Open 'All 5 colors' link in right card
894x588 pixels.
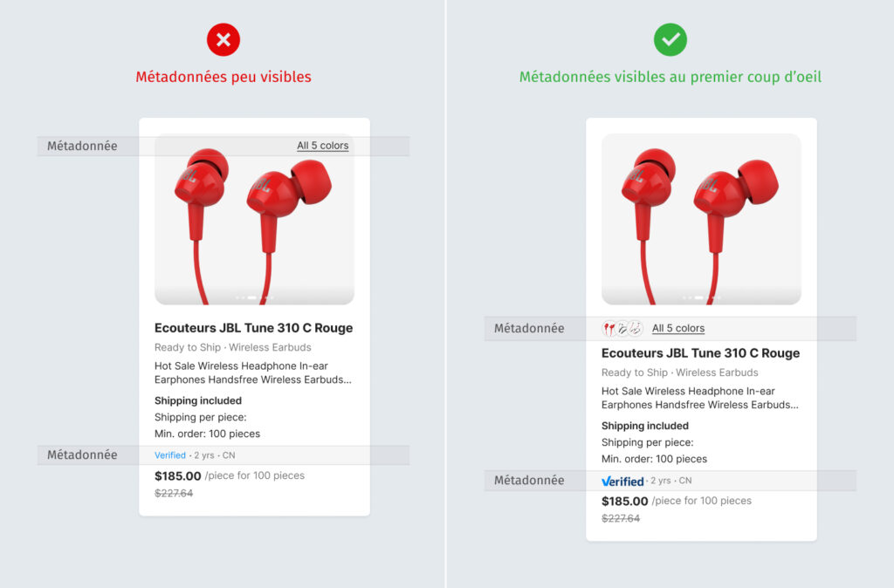[678, 329]
